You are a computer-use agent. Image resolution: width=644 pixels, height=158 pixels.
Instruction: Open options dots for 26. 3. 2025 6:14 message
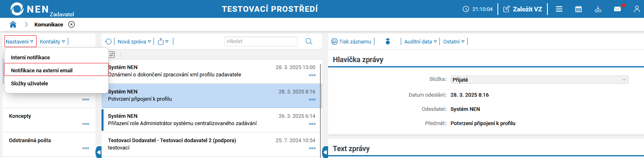(312, 124)
